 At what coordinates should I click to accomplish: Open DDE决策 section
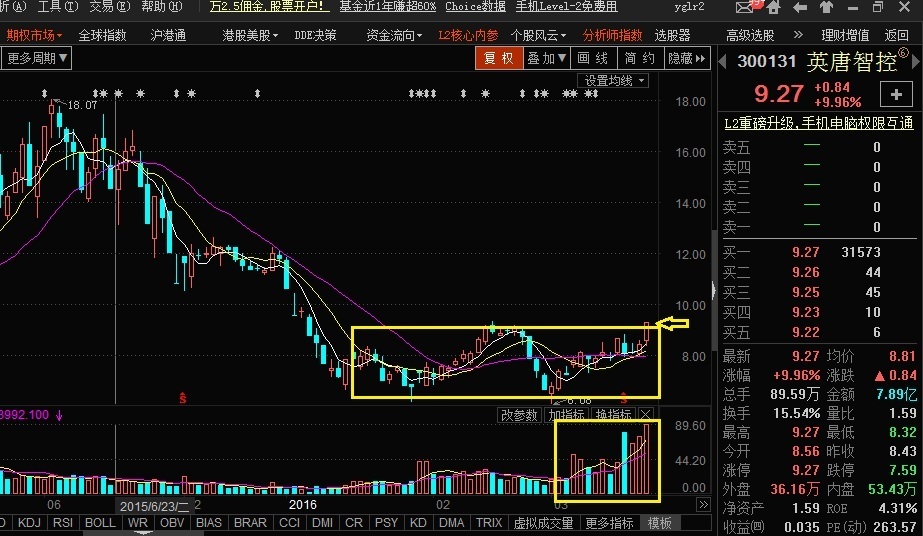(316, 35)
